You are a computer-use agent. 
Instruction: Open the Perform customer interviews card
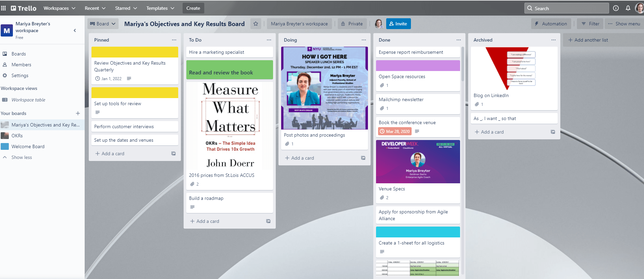click(135, 126)
